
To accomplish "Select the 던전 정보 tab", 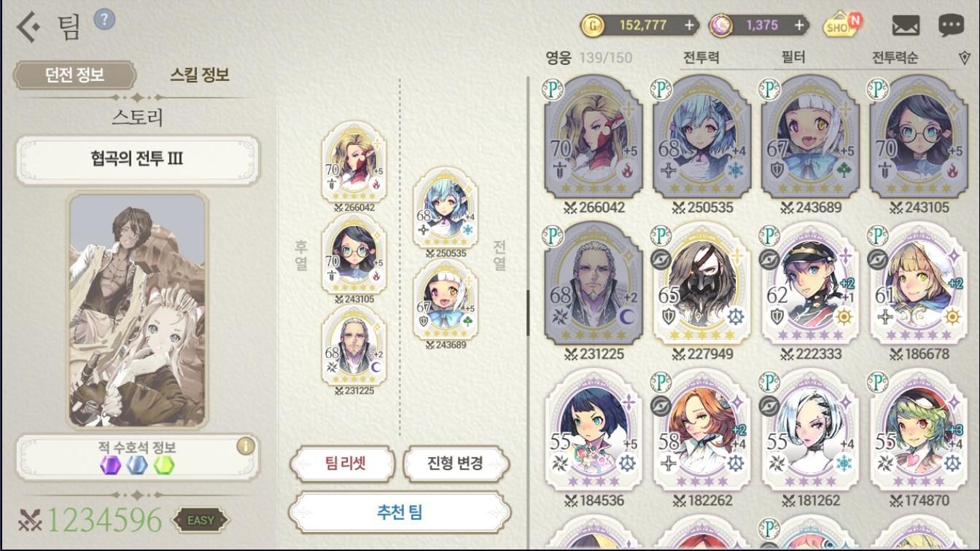I will tap(74, 74).
